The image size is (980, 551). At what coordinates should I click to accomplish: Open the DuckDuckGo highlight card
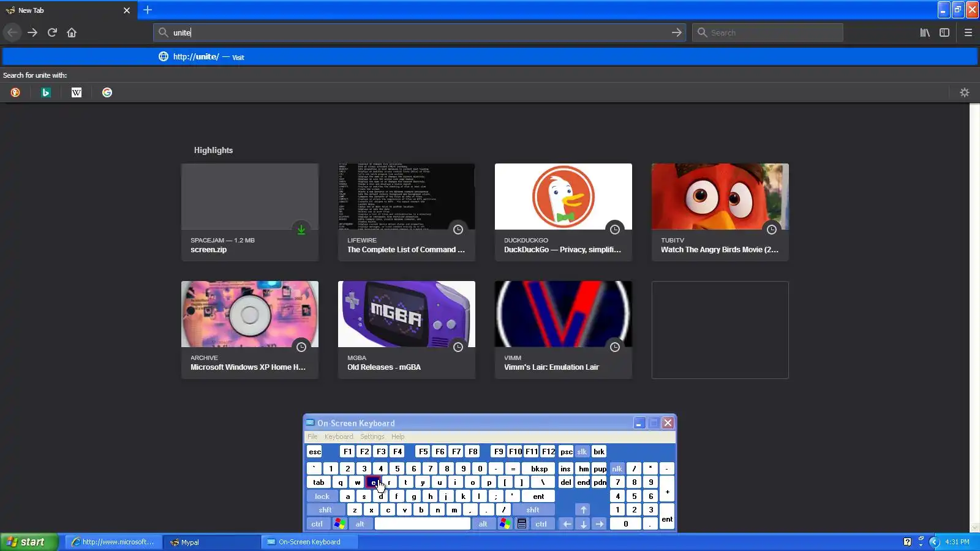pyautogui.click(x=563, y=212)
